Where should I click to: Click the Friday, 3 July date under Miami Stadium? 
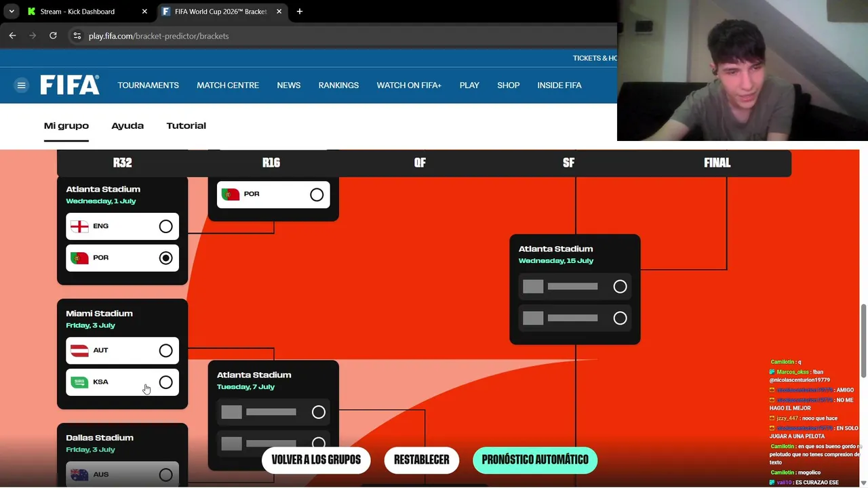coord(90,325)
